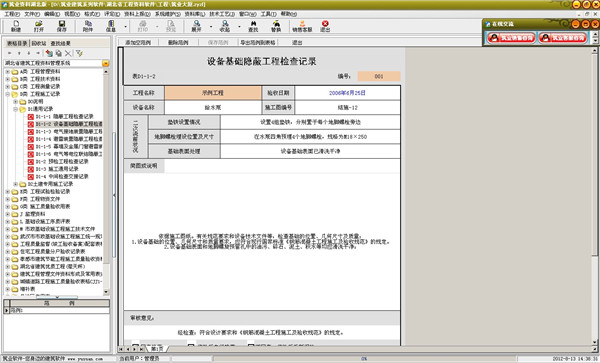Expand the A类 工程管理资料 folder

coord(7,72)
